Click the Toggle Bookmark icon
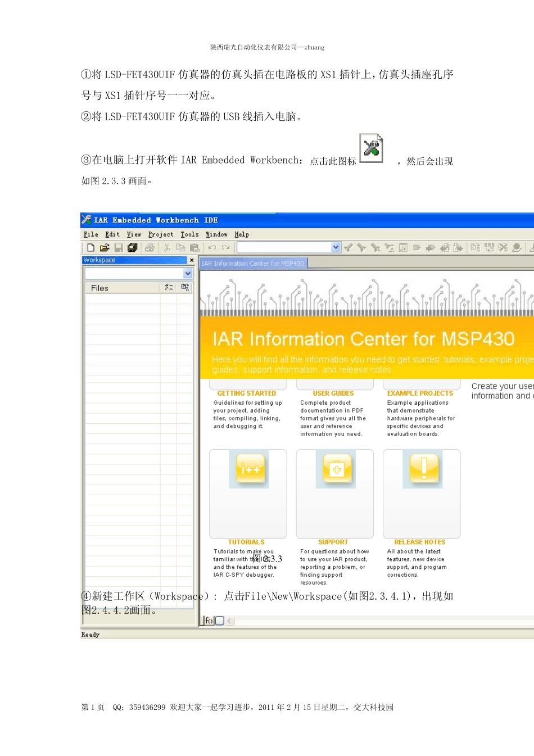 coord(417,247)
